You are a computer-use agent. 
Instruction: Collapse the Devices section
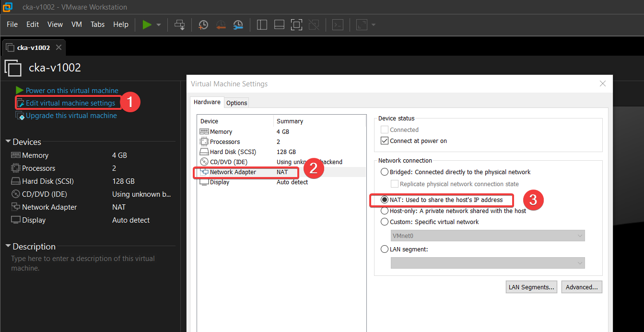point(8,142)
